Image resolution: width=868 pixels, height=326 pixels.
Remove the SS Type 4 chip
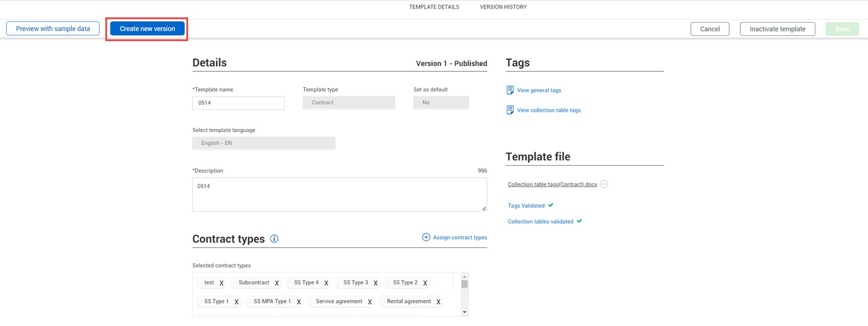326,283
